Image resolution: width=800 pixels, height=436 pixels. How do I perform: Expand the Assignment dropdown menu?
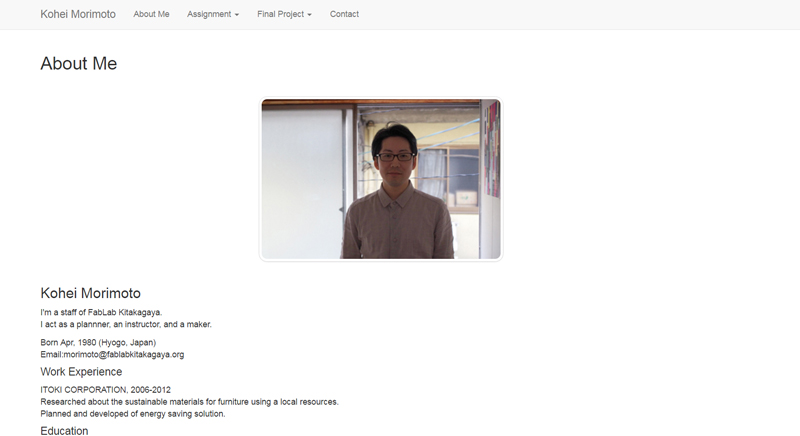(213, 14)
